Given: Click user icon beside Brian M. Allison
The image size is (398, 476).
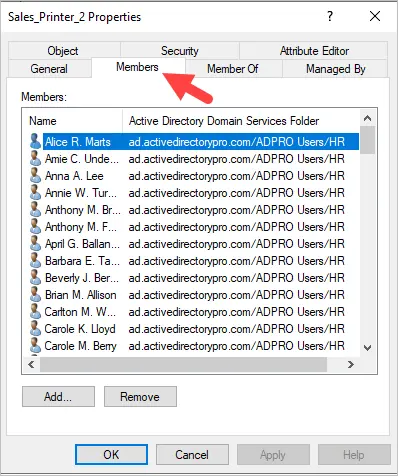Looking at the screenshot, I should [x=35, y=294].
